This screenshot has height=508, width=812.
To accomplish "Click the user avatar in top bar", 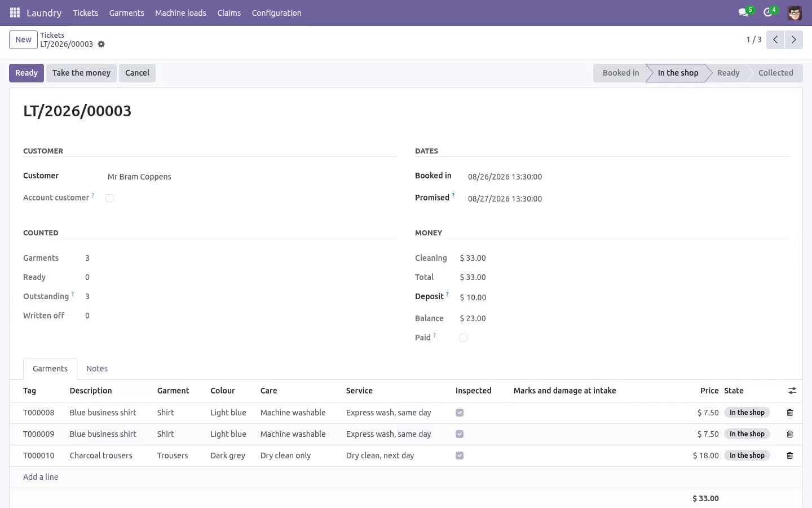I will coord(795,12).
